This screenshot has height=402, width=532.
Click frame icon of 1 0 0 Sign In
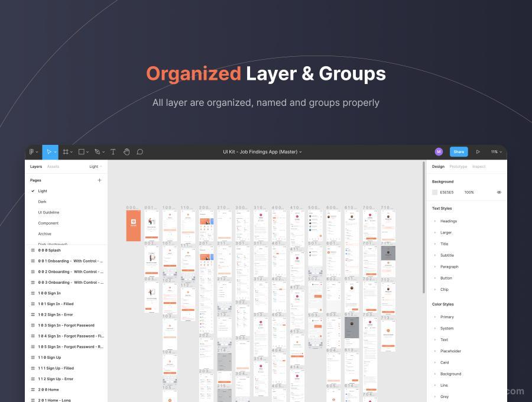pyautogui.click(x=33, y=293)
